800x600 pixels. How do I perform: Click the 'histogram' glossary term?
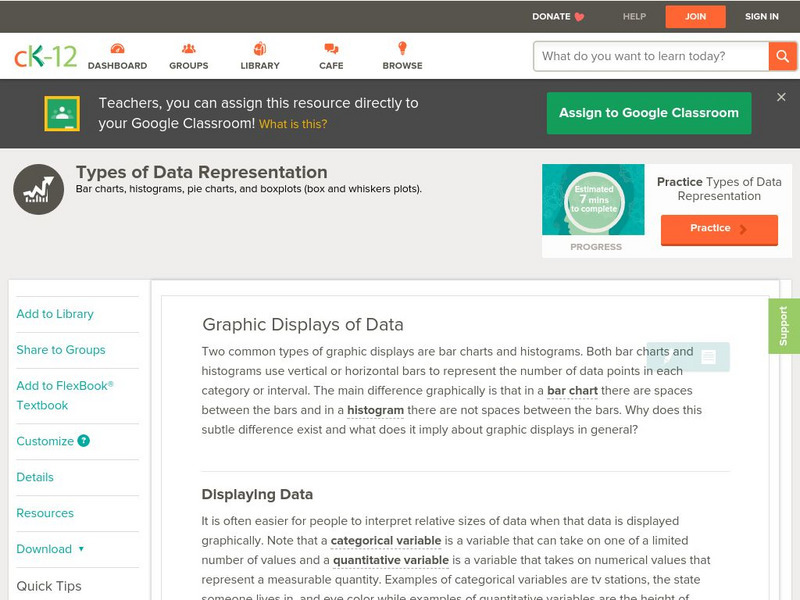pyautogui.click(x=375, y=410)
